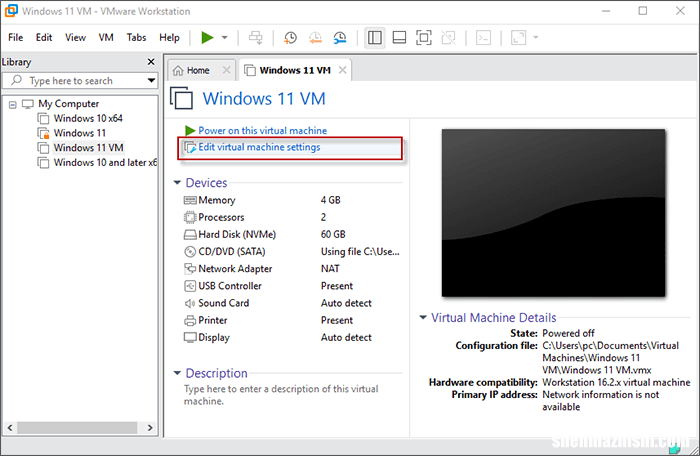Collapse the My Computer tree node
This screenshot has height=456, width=700.
click(12, 105)
